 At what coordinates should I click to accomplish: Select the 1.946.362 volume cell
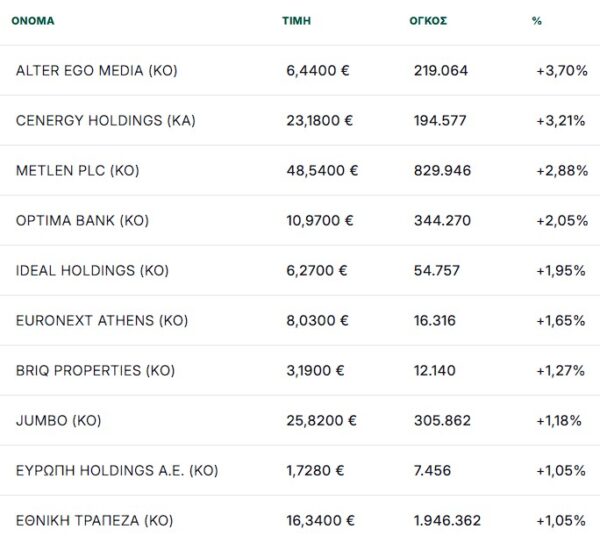447,521
